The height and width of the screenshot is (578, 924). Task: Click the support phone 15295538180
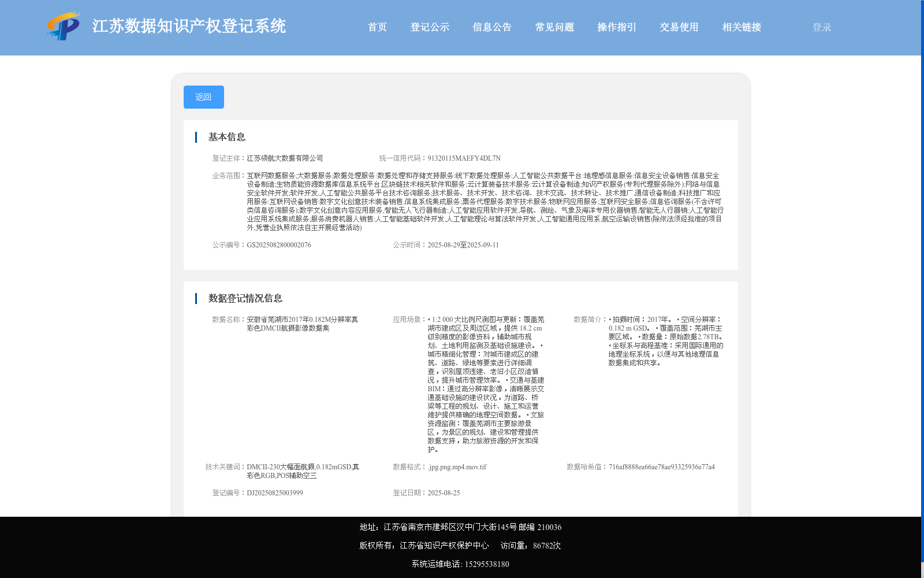point(487,564)
